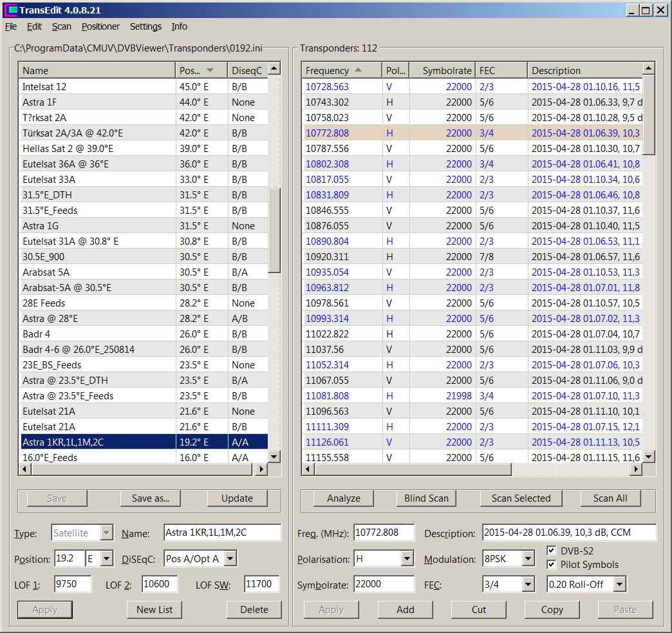The height and width of the screenshot is (633, 672).
Task: Choose a value from FEC dropdown
Action: coord(528,585)
